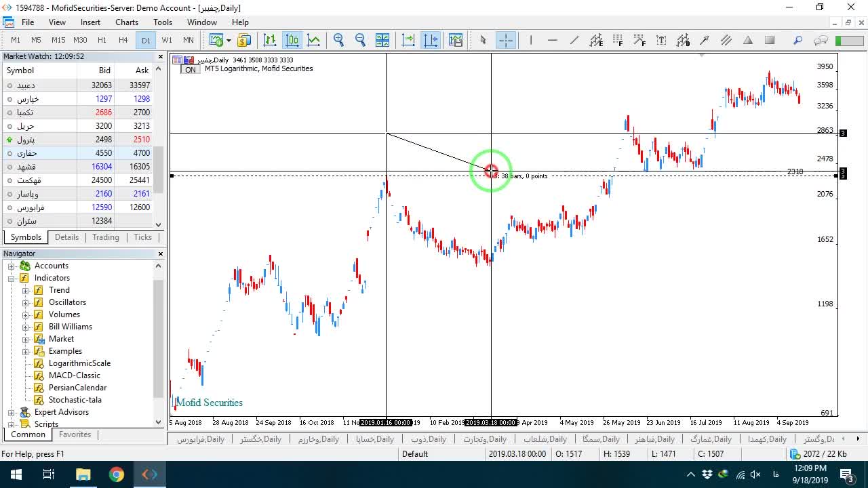Viewport: 868px width, 488px height.
Task: Select the Fibonacci retracement tool
Action: [x=617, y=40]
